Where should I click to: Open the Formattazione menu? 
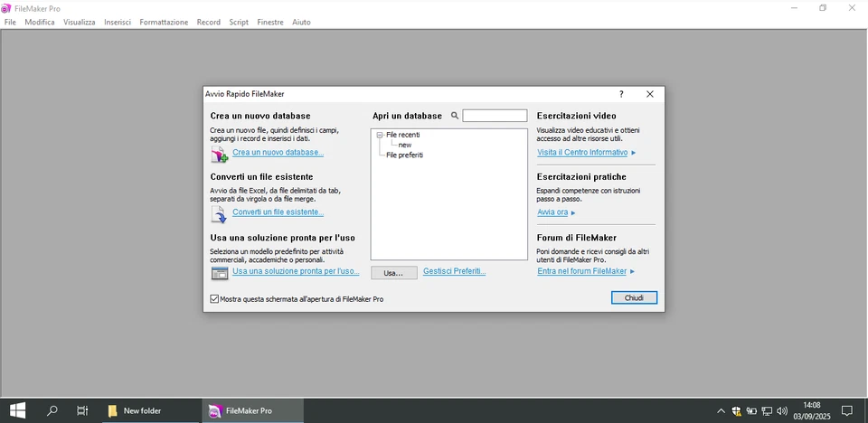point(164,23)
